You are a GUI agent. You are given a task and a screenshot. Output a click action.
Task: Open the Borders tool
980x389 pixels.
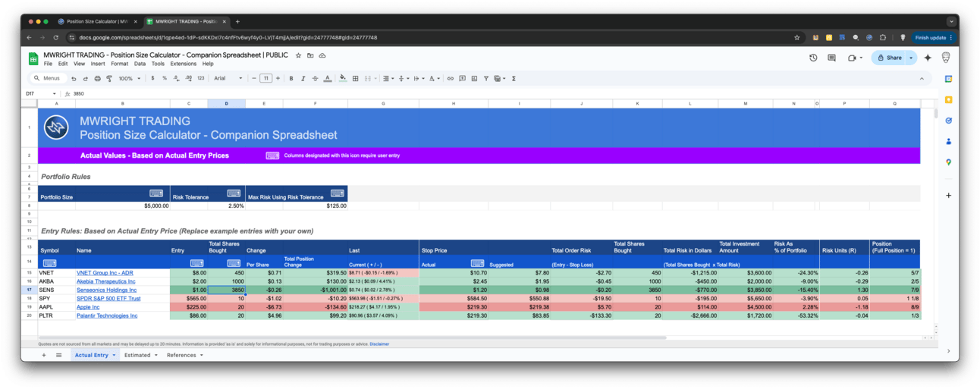point(355,78)
